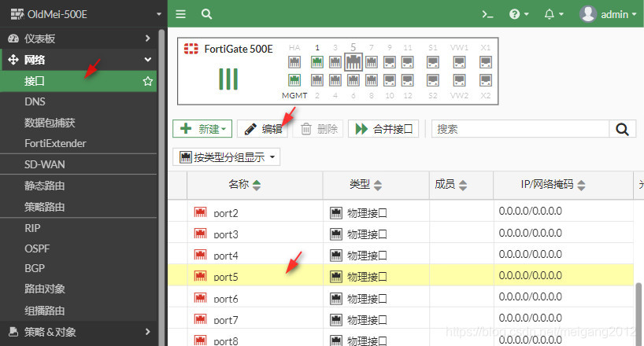
Task: Click port 3 icon on faceplate
Action: [x=335, y=62]
